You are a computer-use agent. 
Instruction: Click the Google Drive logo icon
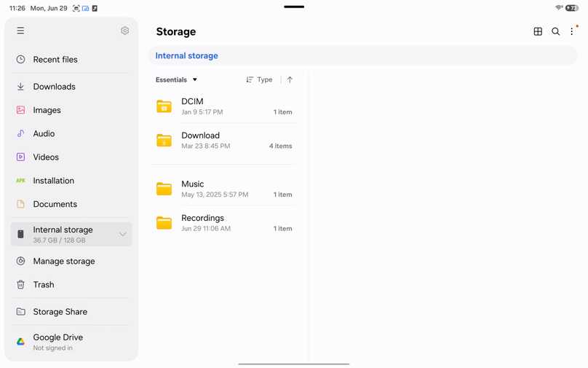[20, 341]
